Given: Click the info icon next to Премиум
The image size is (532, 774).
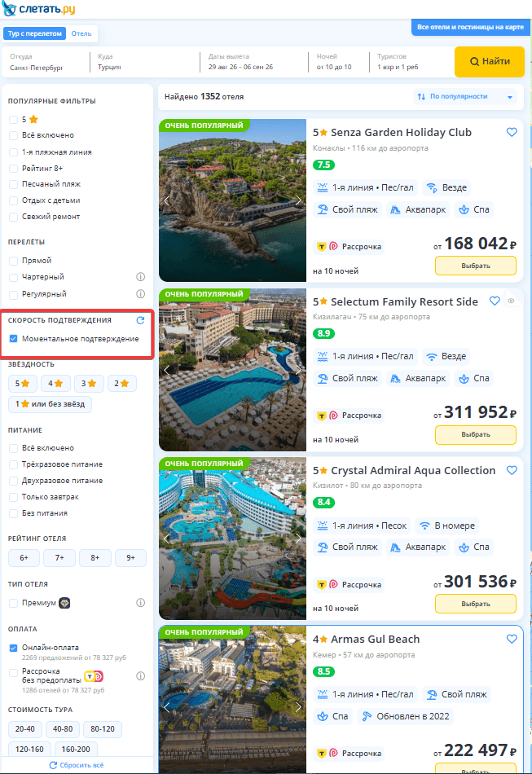Looking at the screenshot, I should 141,603.
